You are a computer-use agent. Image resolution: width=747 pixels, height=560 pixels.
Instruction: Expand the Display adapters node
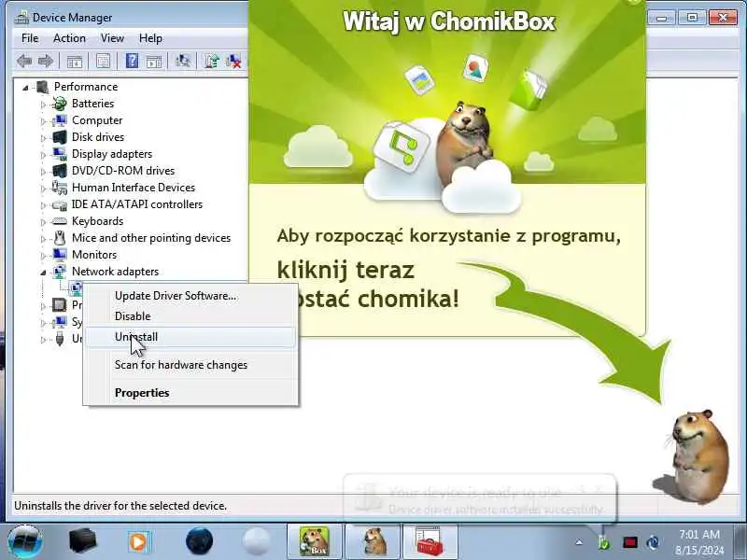[43, 154]
